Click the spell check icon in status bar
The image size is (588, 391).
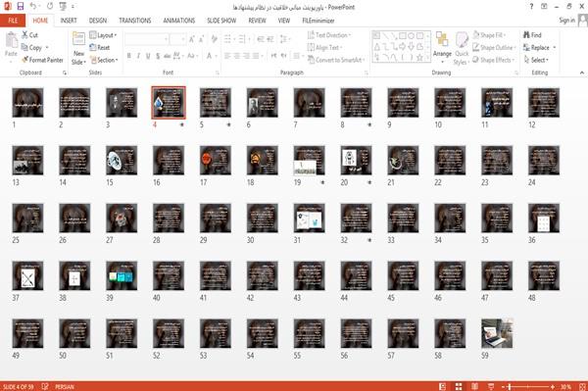(x=45, y=386)
